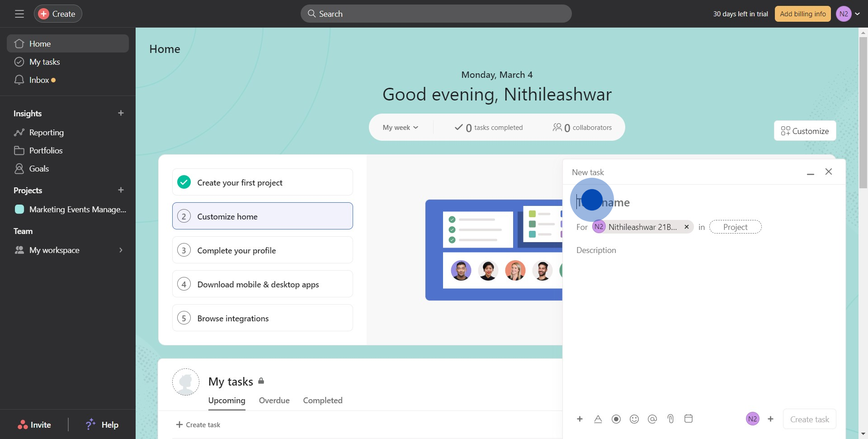This screenshot has width=868, height=439.
Task: Toggle the hamburger menu to collapse sidebar
Action: [x=19, y=14]
